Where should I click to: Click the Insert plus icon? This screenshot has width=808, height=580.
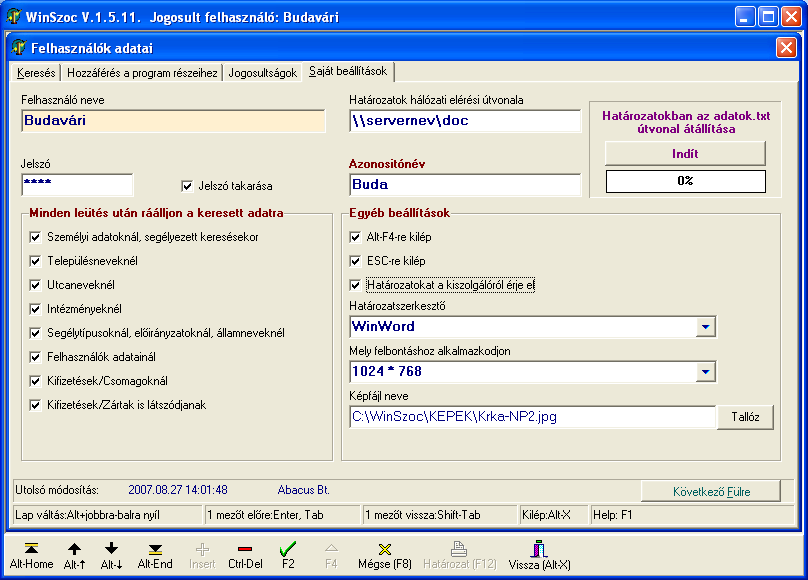202,550
